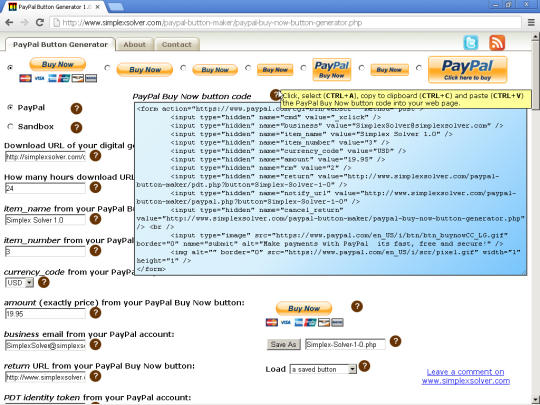The width and height of the screenshot is (540, 405).
Task: Click help icon beside amount field 19.95
Action: point(95,313)
